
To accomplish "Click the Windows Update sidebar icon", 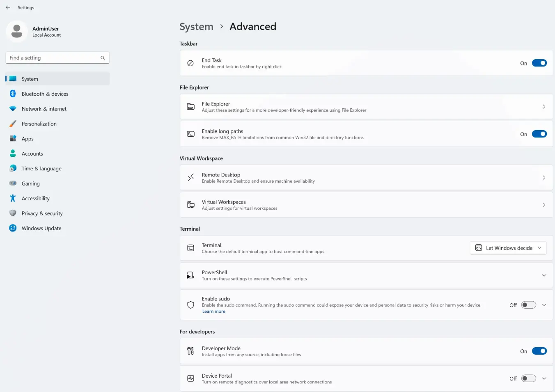I will 13,228.
